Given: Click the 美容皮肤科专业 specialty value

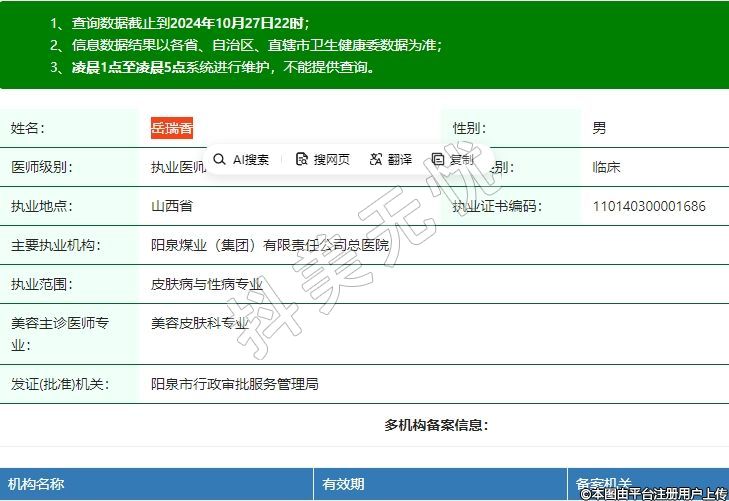Looking at the screenshot, I should 200,323.
